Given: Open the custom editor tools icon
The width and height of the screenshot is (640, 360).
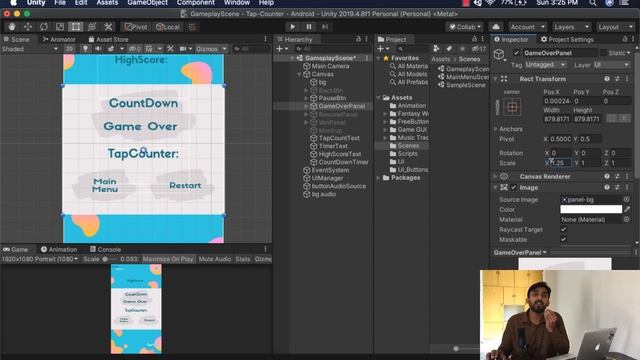Looking at the screenshot, I should point(108,27).
